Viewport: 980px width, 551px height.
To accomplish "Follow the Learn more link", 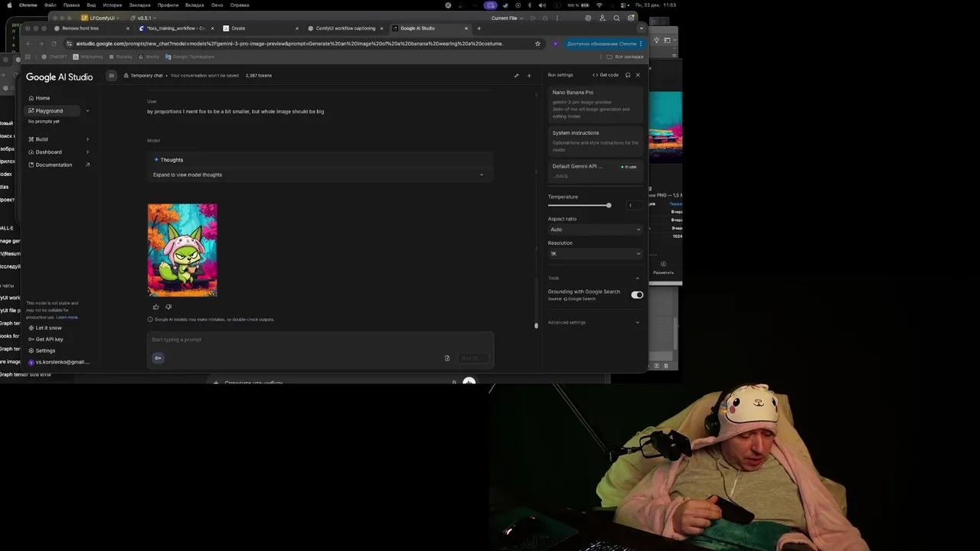I will point(67,317).
